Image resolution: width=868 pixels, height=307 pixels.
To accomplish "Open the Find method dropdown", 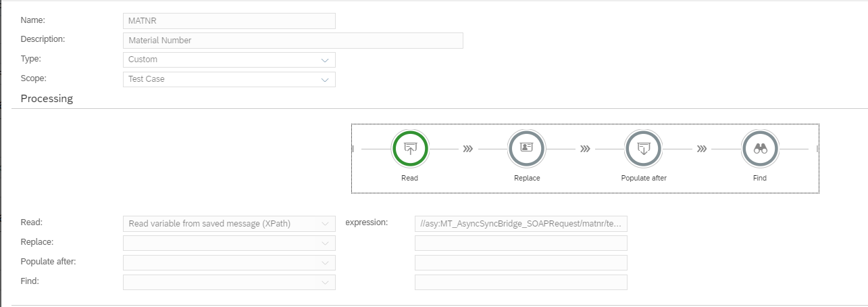I will 229,282.
